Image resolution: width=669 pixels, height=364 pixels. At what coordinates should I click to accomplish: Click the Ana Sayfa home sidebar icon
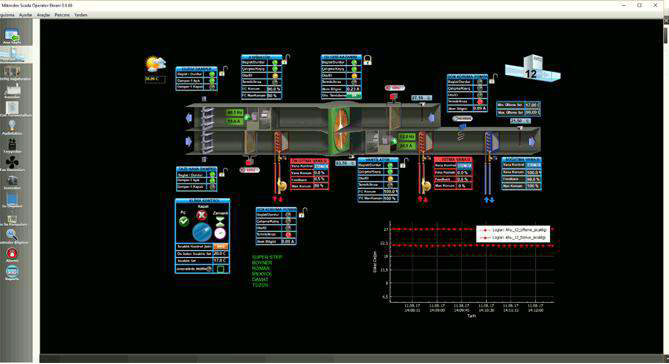12,36
